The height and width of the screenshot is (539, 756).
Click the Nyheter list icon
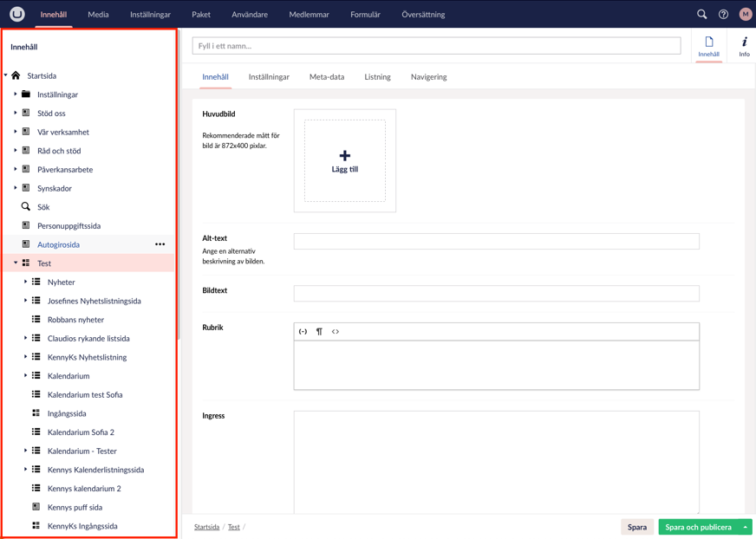click(x=36, y=282)
